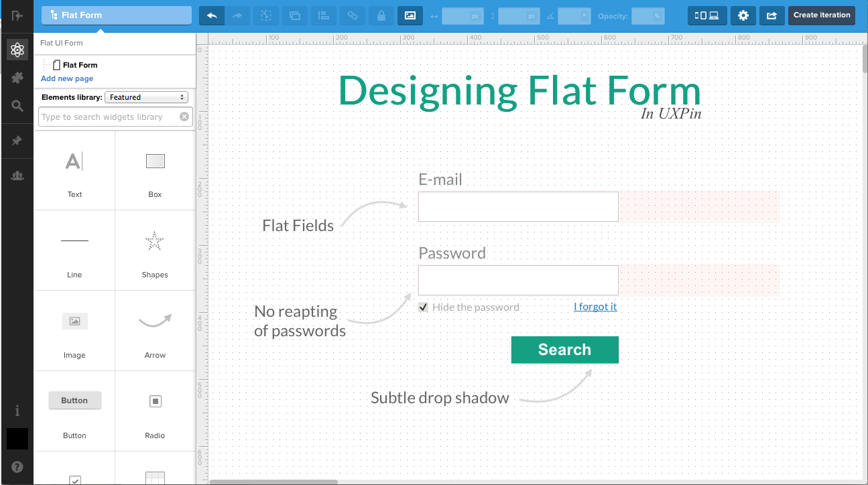This screenshot has height=485, width=868.
Task: Pick the Line widget from library
Action: pos(74,251)
